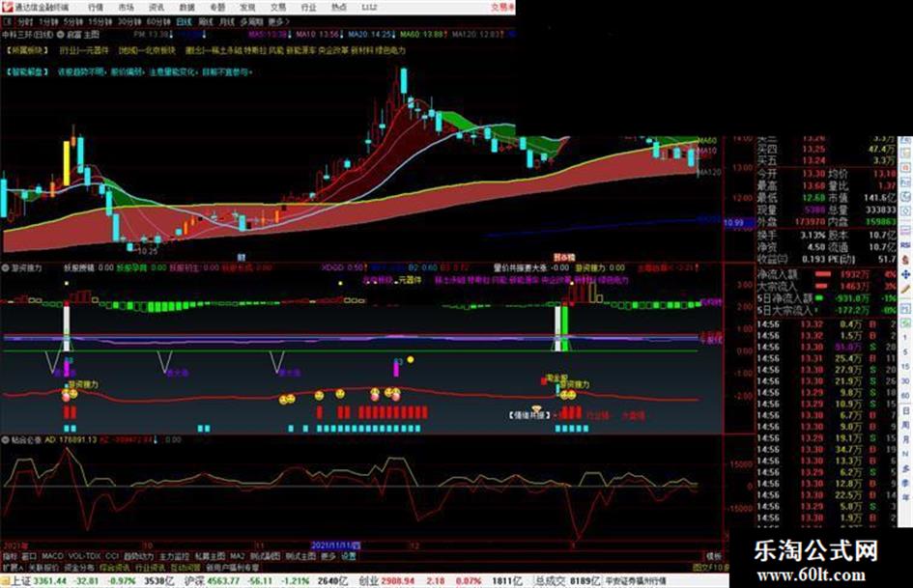The image size is (913, 588).
Task: Select the 窗口 tab at bottom
Action: (29, 556)
